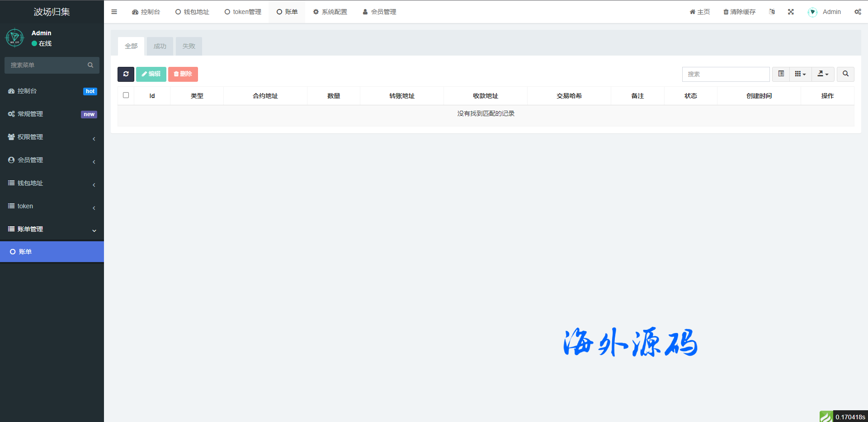Image resolution: width=868 pixels, height=422 pixels.
Task: Click the table 搜索 input field
Action: point(726,74)
